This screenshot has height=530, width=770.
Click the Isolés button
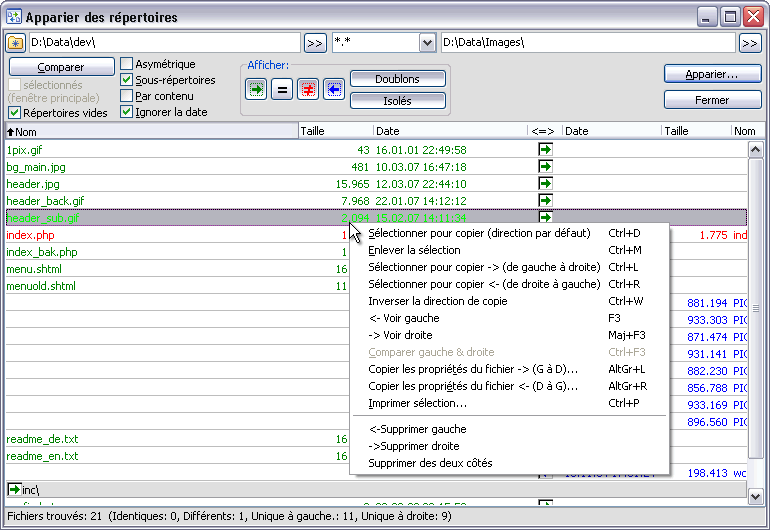click(x=397, y=101)
